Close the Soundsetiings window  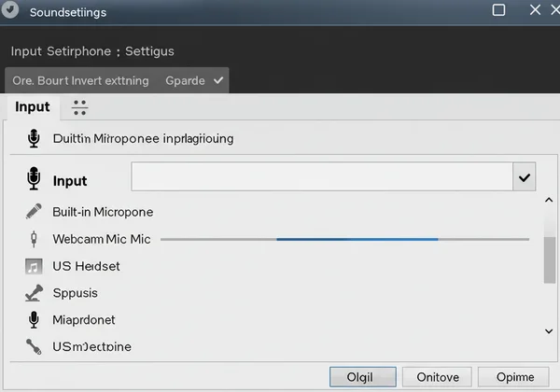click(535, 9)
